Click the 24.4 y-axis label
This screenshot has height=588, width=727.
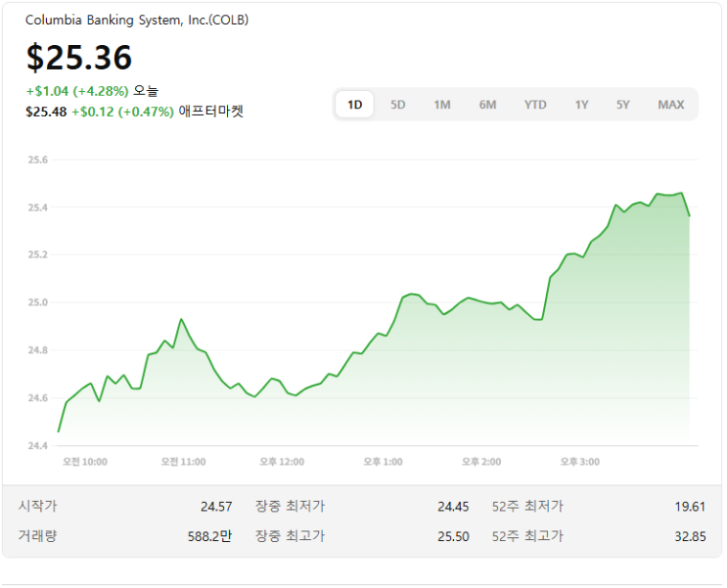pos(37,445)
